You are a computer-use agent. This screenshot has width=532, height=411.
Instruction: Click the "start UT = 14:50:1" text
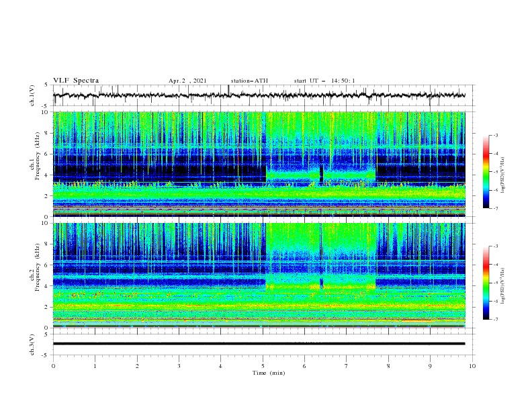pyautogui.click(x=324, y=81)
